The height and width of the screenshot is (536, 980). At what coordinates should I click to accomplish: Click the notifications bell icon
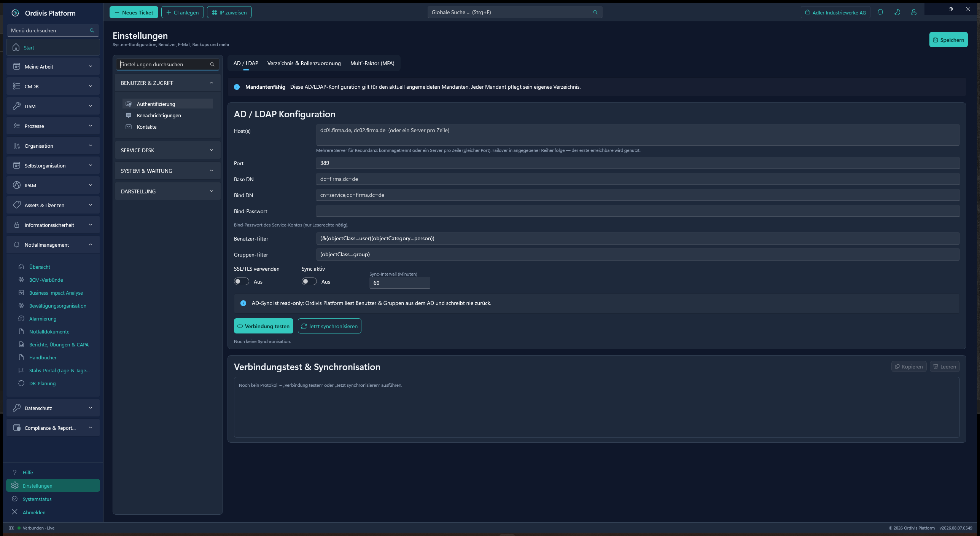880,12
